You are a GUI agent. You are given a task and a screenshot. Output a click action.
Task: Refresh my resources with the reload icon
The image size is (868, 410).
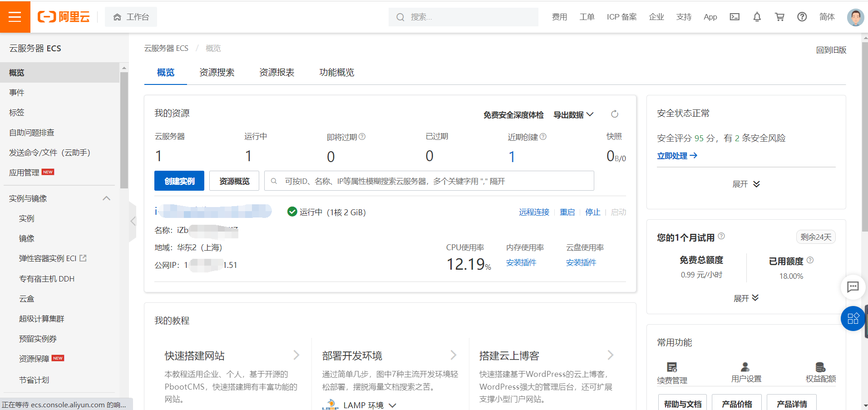[x=615, y=114]
